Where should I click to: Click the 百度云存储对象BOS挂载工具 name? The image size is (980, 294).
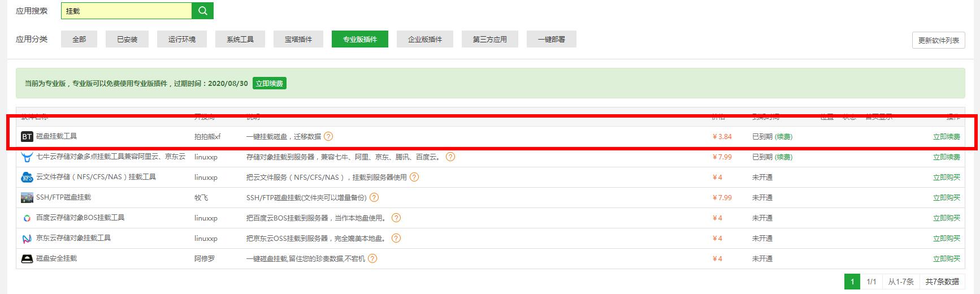click(x=80, y=218)
